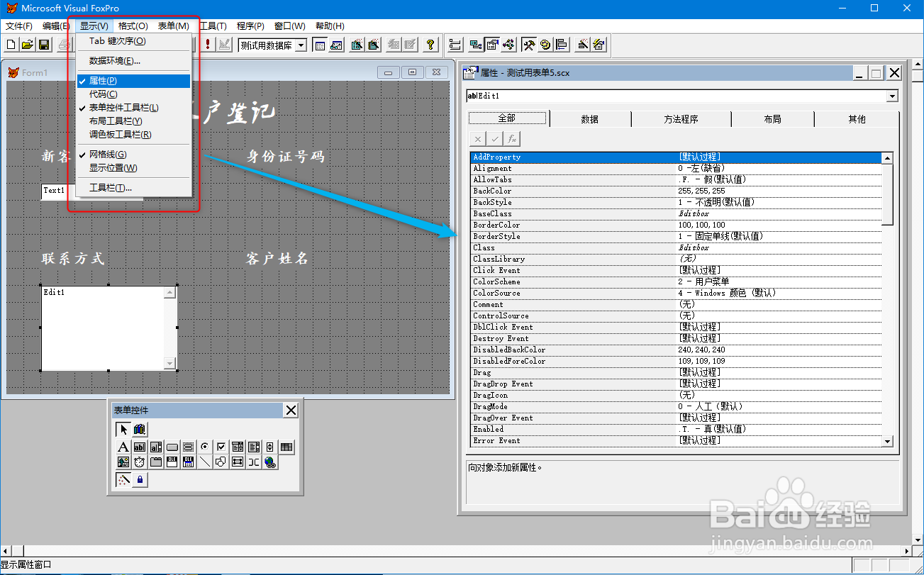
Task: Toggle the Color Palette toolbar icon
Action: click(545, 45)
